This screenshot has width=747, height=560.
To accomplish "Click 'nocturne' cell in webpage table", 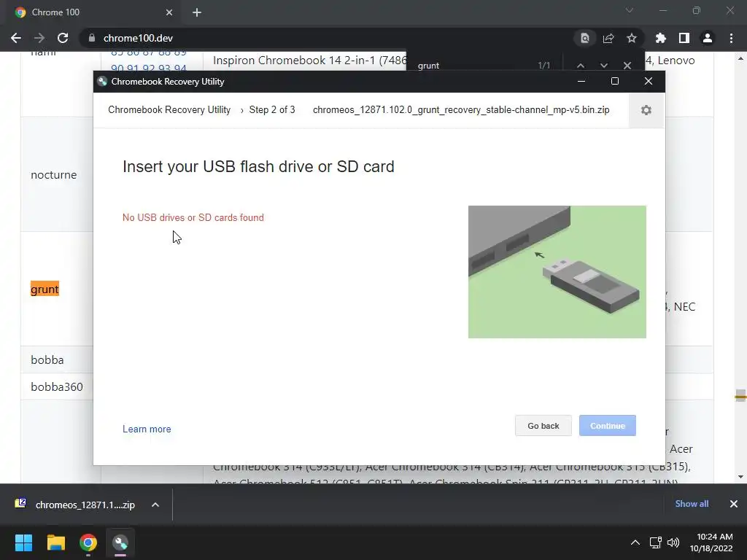I will (54, 175).
